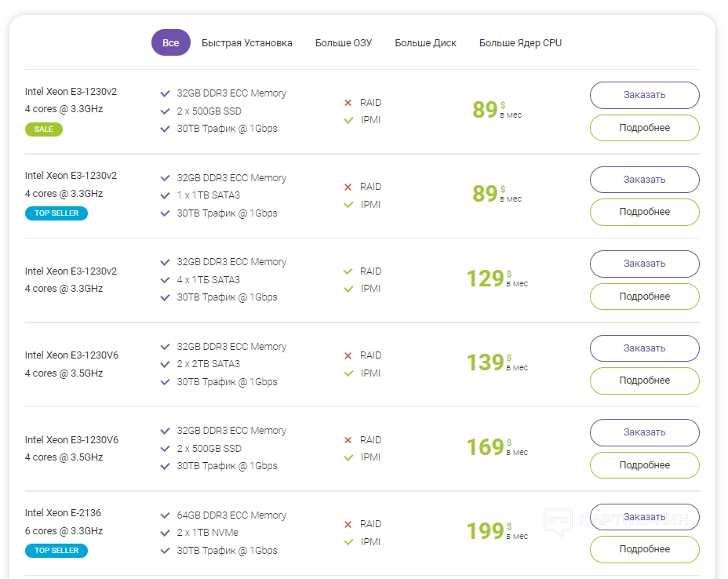Show the "Больше Диск" filter tab
This screenshot has height=579, width=728.
(425, 43)
